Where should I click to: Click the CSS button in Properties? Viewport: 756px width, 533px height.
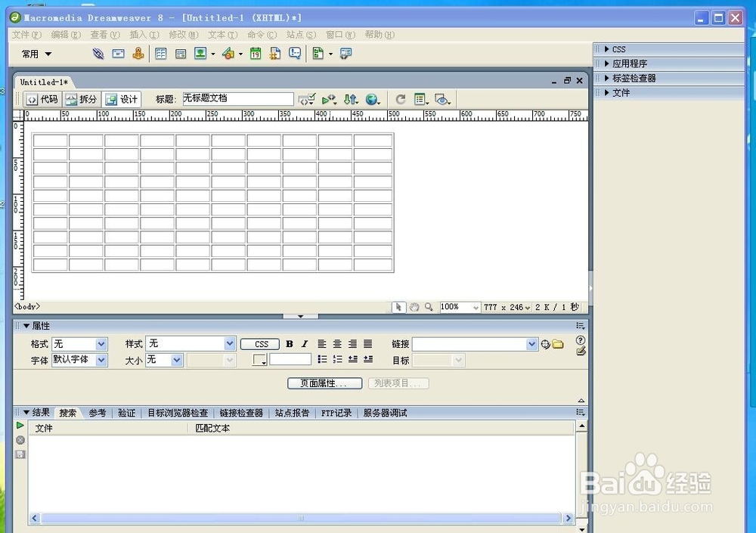(x=260, y=344)
